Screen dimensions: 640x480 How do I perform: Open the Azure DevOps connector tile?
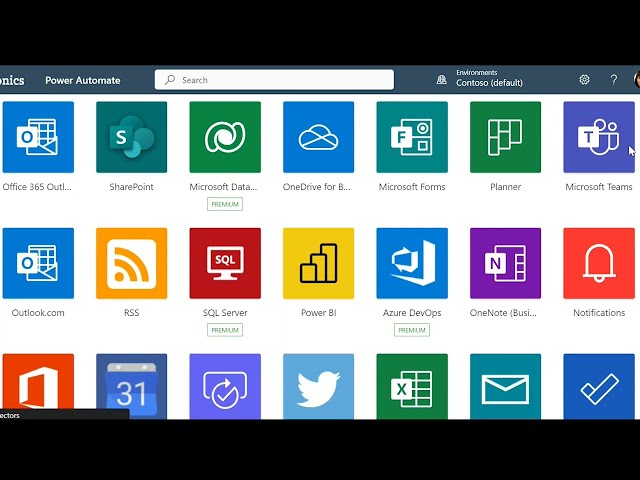pos(412,263)
